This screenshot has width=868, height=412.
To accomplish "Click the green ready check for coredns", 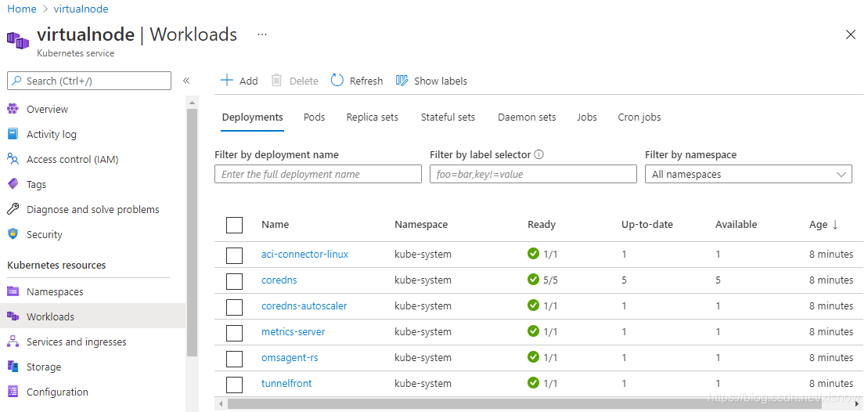I will tap(534, 280).
